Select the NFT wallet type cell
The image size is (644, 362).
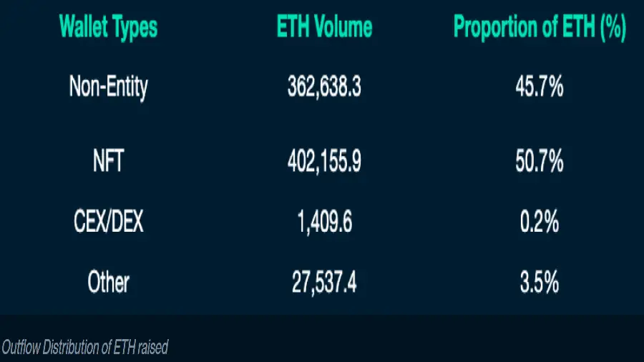108,162
